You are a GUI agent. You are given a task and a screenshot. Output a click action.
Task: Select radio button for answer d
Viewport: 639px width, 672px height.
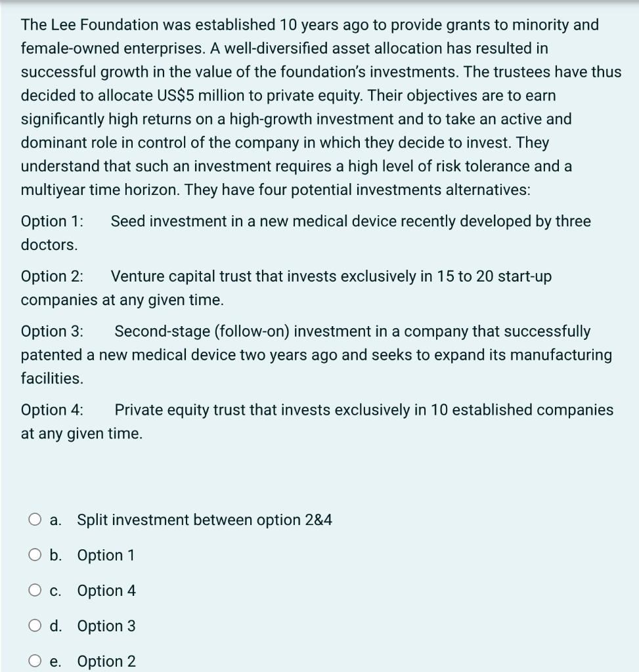point(35,625)
